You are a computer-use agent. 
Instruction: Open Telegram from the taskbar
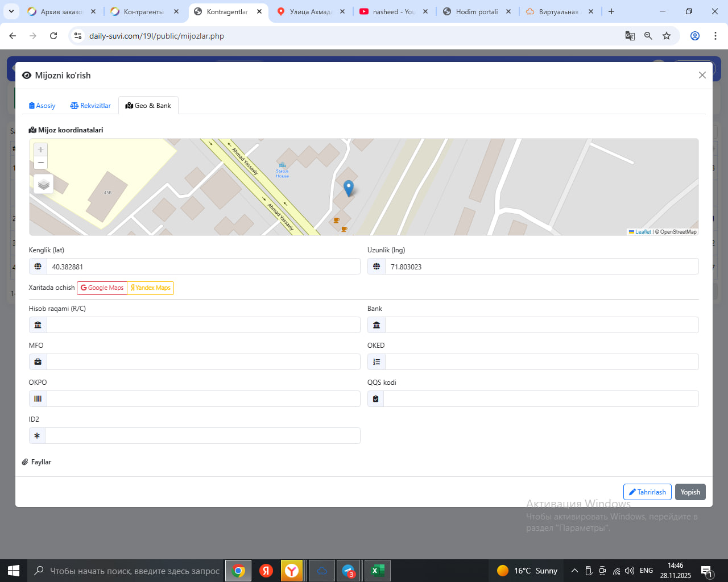pyautogui.click(x=348, y=571)
